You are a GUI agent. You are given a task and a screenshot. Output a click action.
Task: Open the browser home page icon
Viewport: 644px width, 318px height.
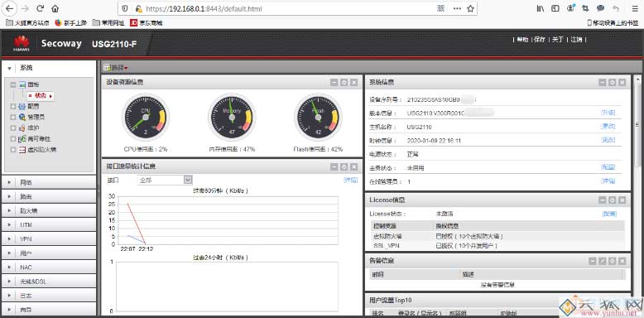[x=55, y=8]
